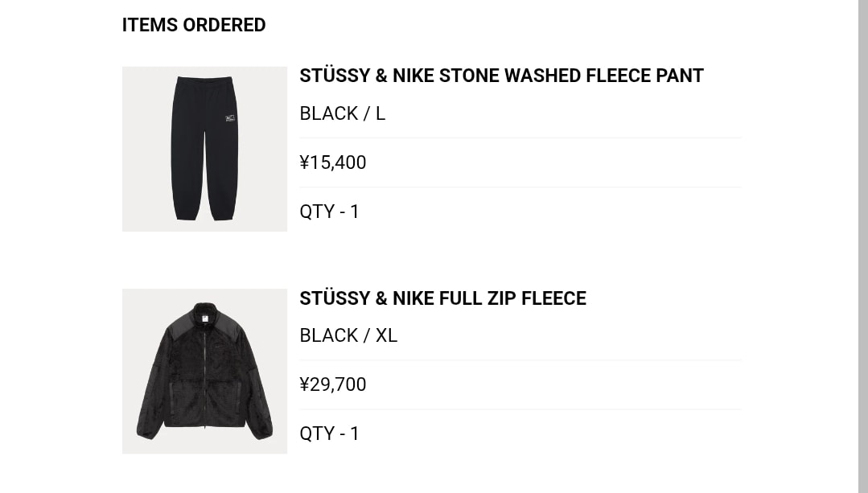
Task: Click the divider line under ¥15,400
Action: (x=520, y=187)
